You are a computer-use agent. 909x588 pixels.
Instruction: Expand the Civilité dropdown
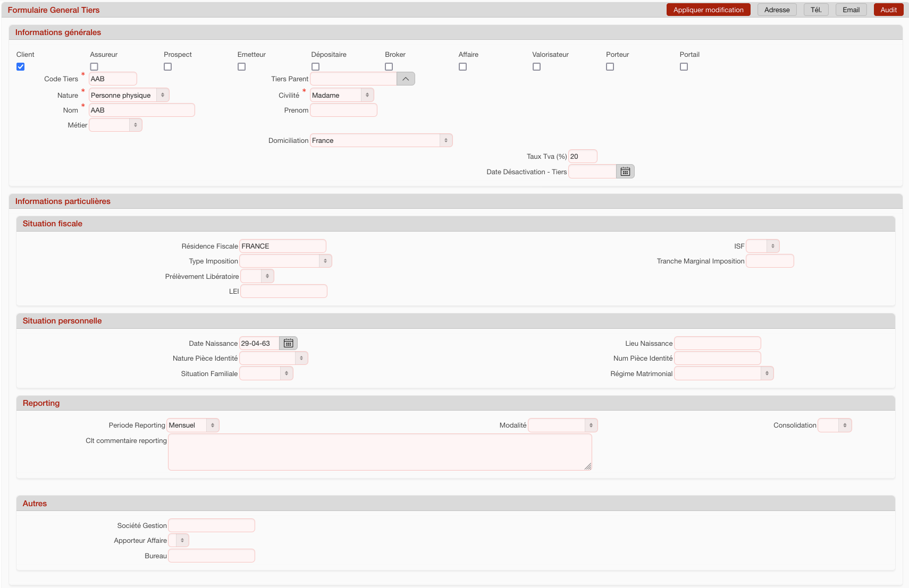341,95
